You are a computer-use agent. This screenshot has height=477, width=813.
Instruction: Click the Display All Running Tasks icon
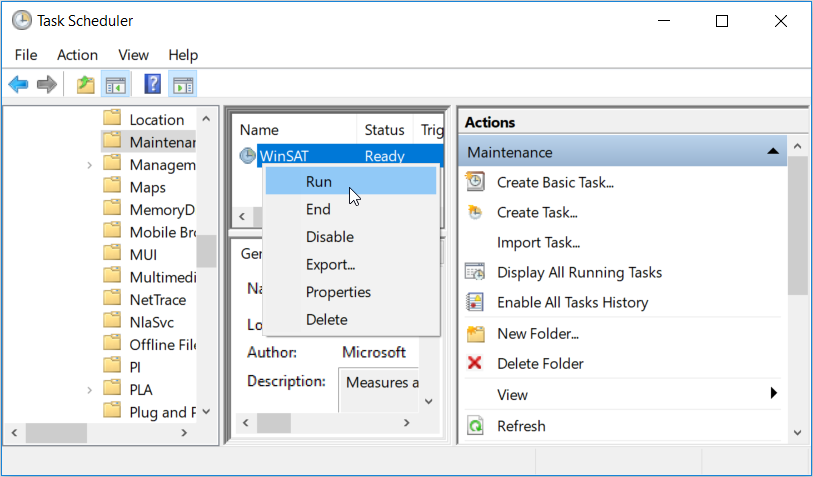pyautogui.click(x=475, y=272)
